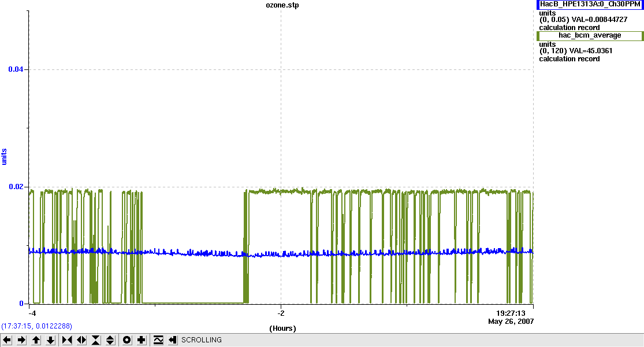
Task: Pan the plot left with the left arrow
Action: pos(7,340)
